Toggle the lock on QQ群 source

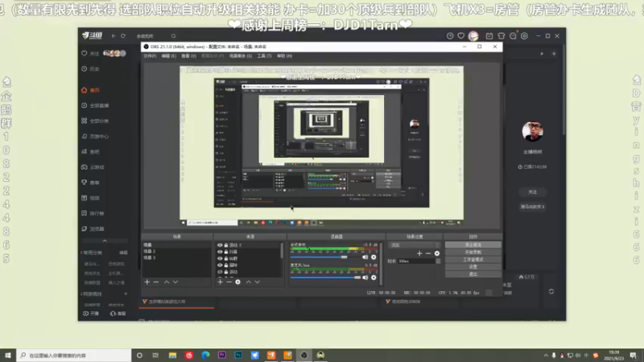tap(226, 258)
